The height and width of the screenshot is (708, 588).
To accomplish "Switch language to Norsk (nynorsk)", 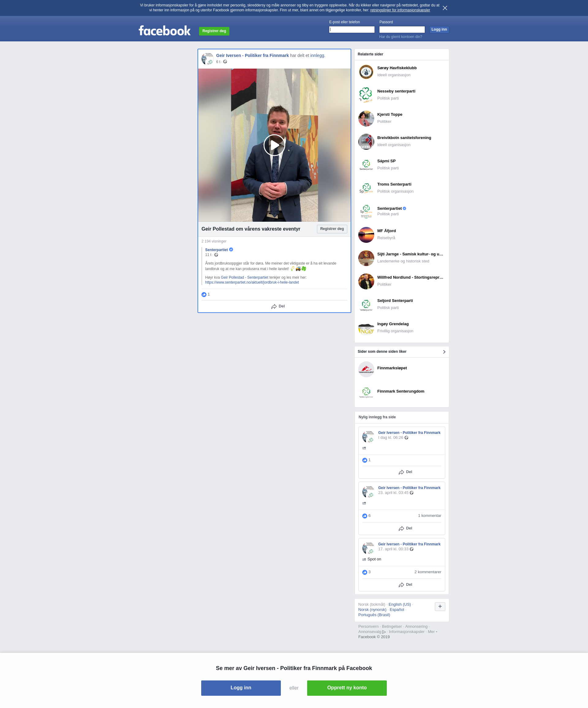I will 372,610.
